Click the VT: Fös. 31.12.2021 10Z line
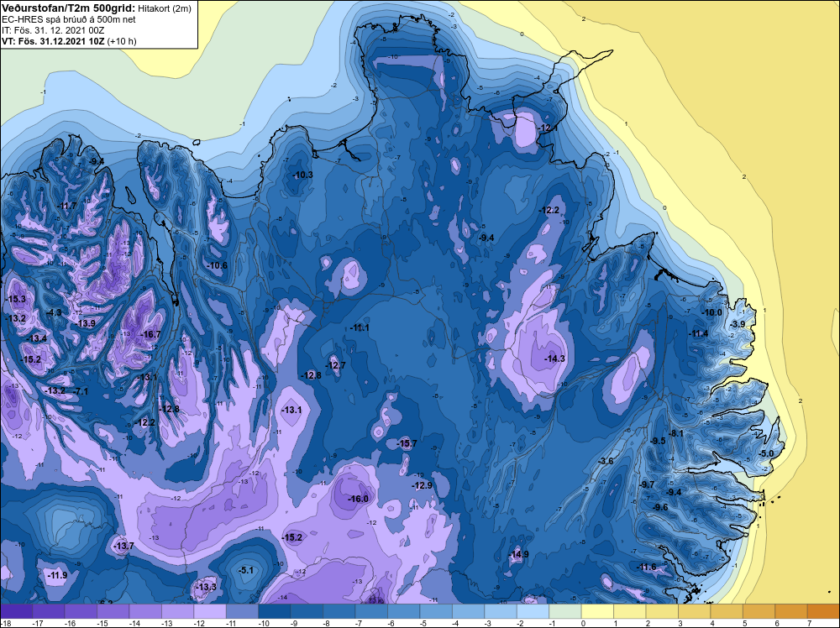The image size is (840, 628). tap(54, 41)
